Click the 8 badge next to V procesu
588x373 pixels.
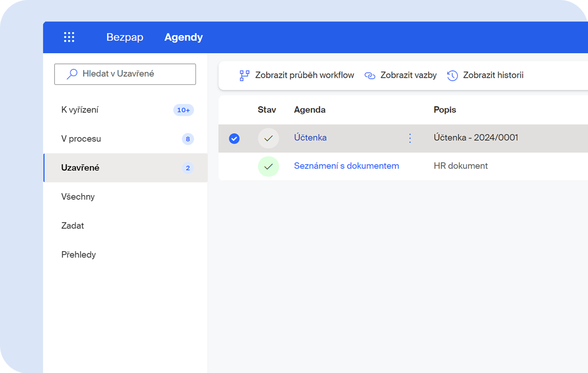(x=188, y=139)
